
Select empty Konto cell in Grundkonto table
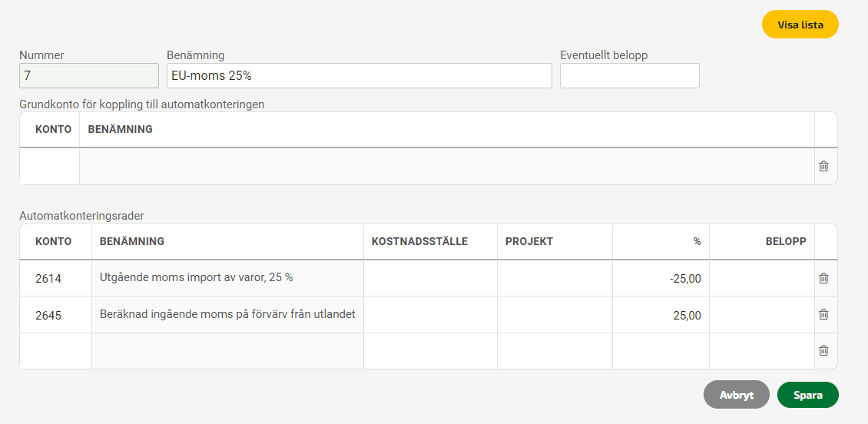50,166
